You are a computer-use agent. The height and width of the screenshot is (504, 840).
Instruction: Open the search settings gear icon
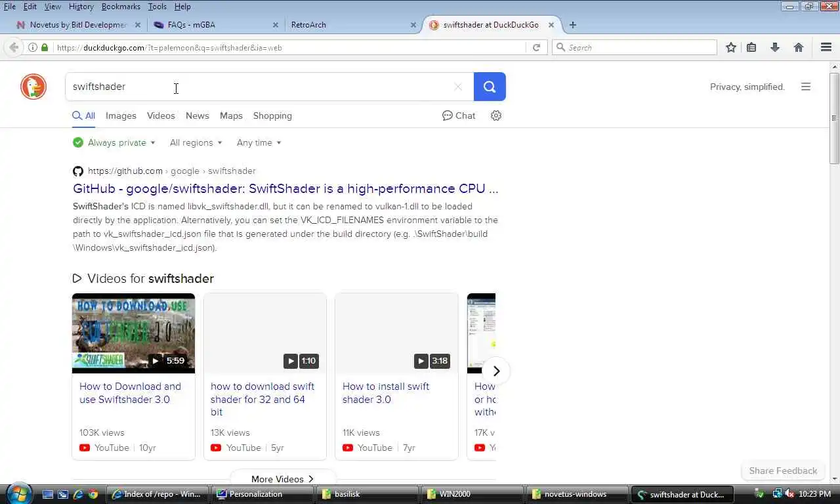click(496, 115)
